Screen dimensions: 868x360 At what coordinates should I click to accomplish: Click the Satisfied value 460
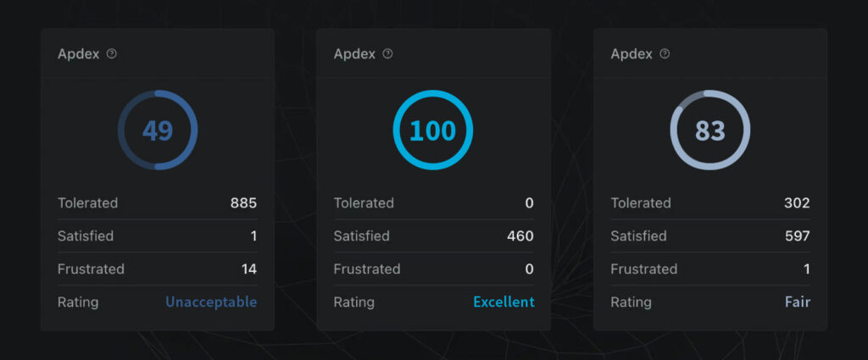coord(520,236)
